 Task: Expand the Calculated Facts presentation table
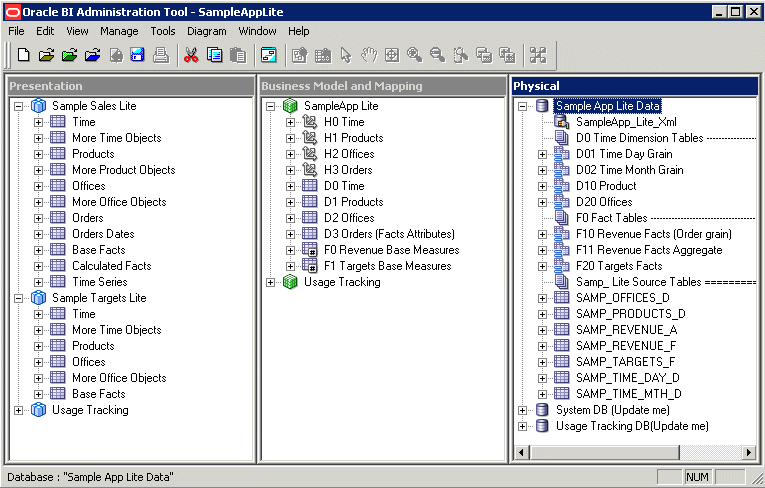pos(38,266)
